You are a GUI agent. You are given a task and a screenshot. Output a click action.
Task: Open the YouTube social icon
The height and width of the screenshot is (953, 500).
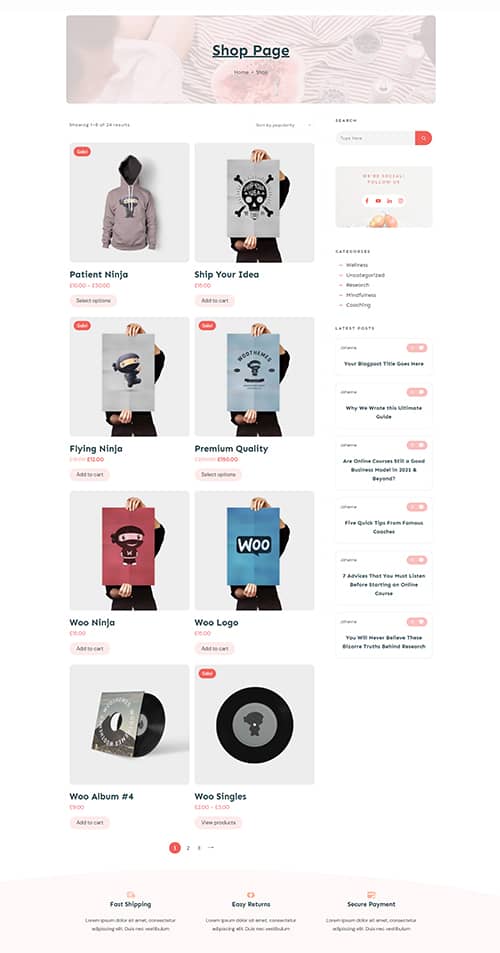point(378,201)
